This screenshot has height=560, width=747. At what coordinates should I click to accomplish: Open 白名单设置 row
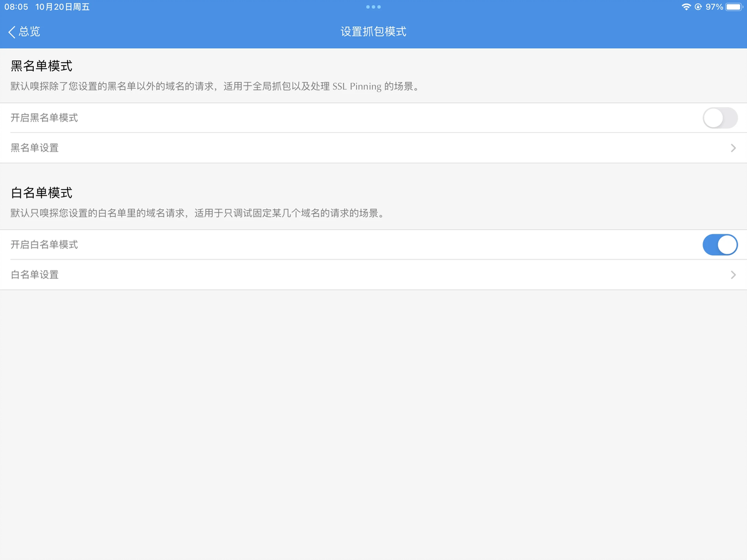[373, 275]
